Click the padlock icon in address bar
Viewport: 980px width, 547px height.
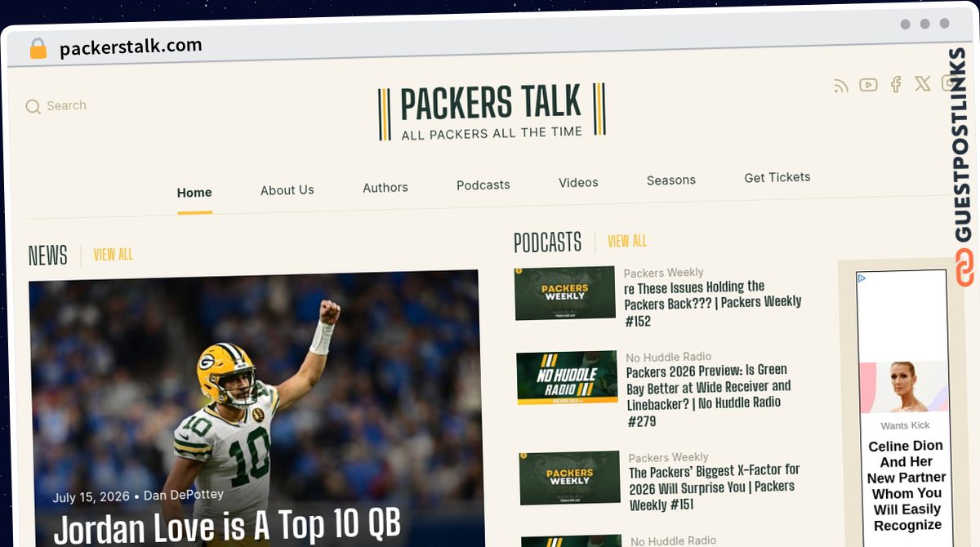[x=38, y=49]
